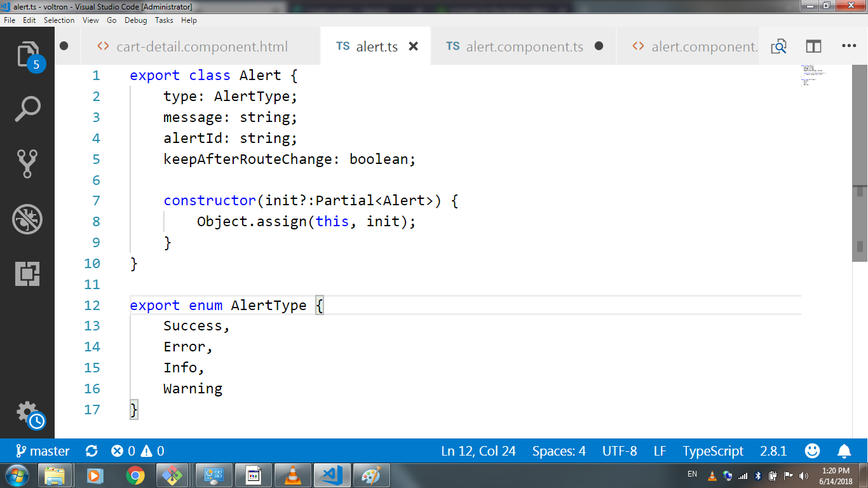Click the Windows Start button
Viewport: 868px width, 488px height.
[x=16, y=475]
